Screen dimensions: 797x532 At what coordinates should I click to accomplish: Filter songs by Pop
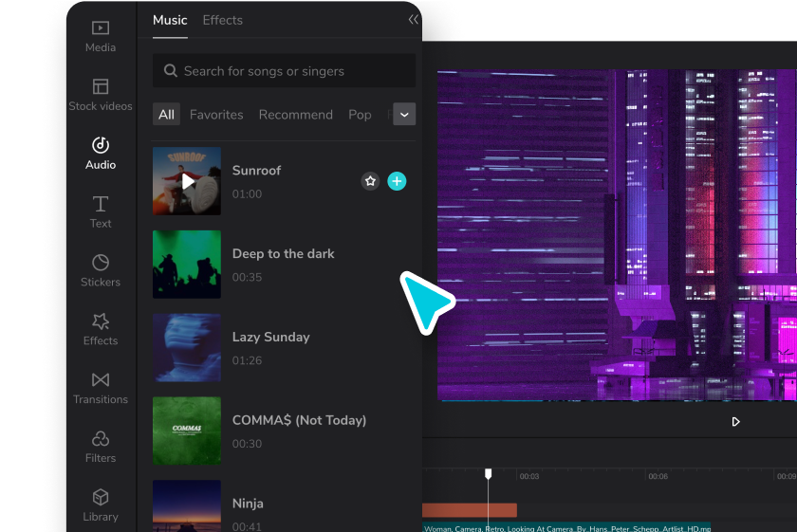[x=360, y=115]
